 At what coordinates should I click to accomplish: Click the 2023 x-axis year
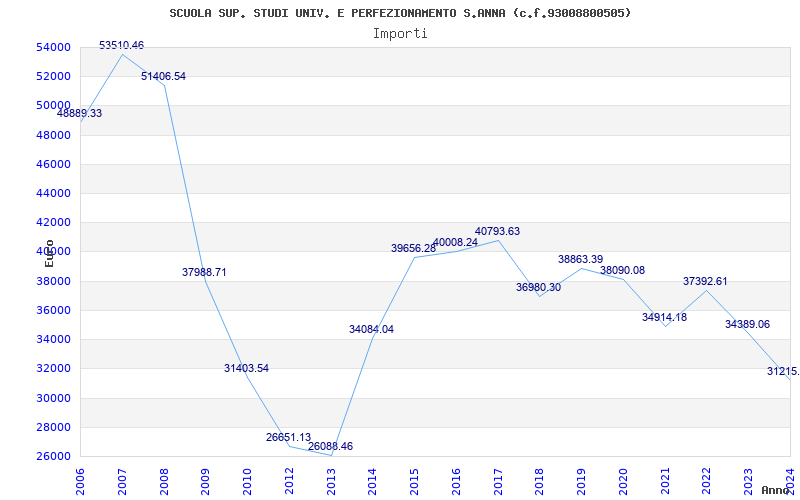point(748,482)
